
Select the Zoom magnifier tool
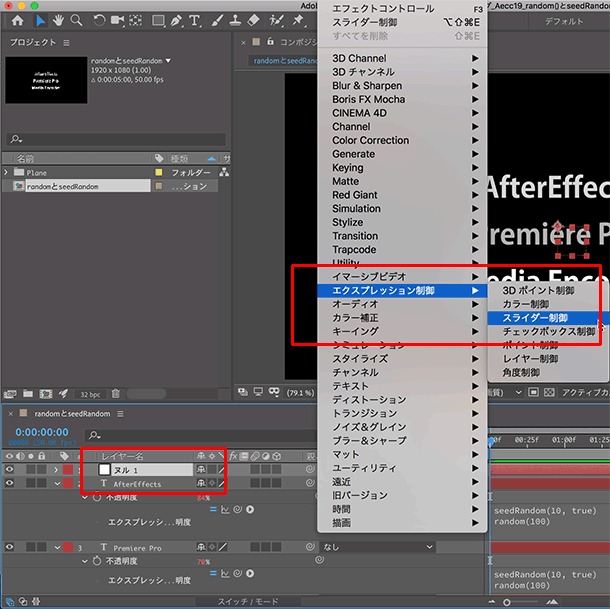77,20
